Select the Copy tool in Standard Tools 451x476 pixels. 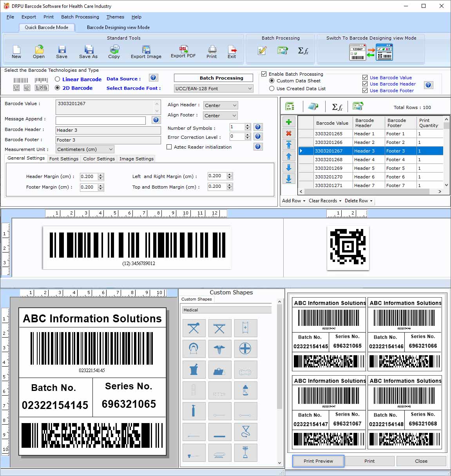114,51
